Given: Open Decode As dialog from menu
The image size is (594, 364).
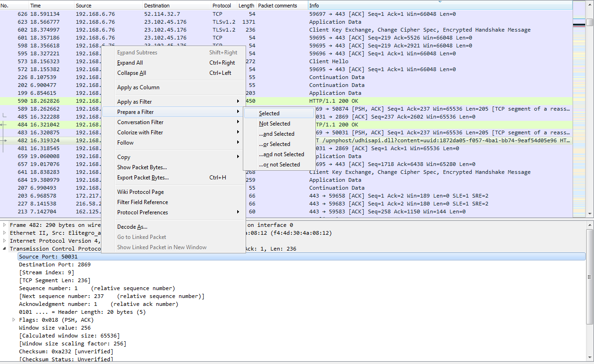Looking at the screenshot, I should click(x=132, y=227).
